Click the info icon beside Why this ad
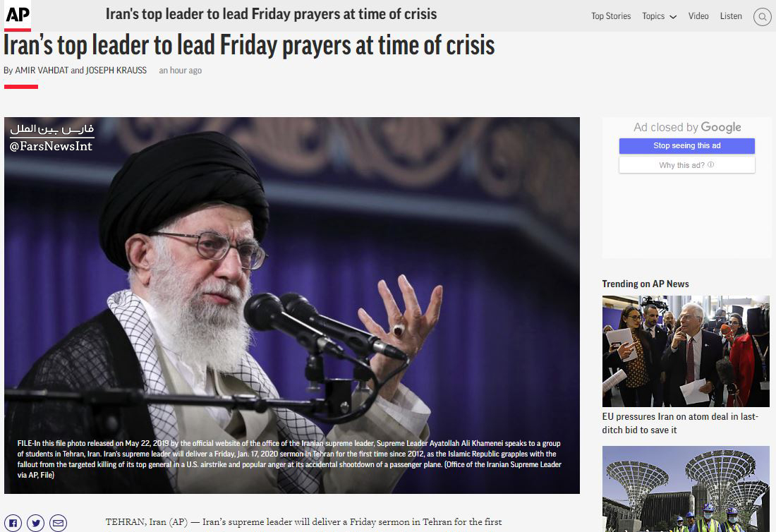776x532 pixels. pos(711,165)
